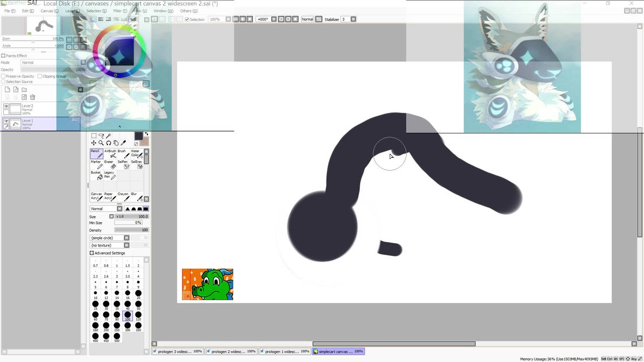Expand the Advanced Settings section
Screen dimensions: 644x362
92,253
